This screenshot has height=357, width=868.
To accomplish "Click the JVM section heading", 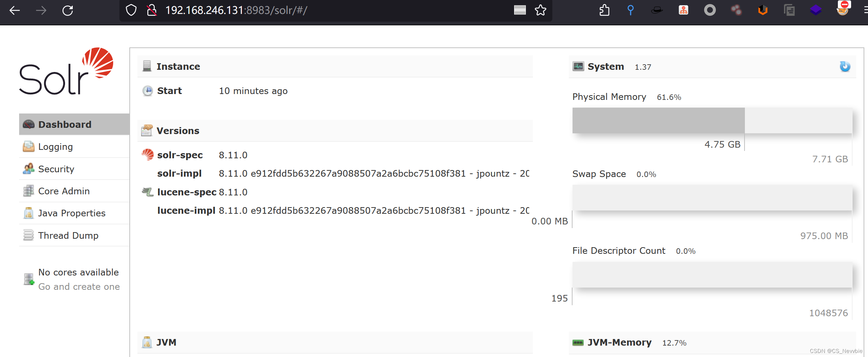I will pyautogui.click(x=166, y=342).
